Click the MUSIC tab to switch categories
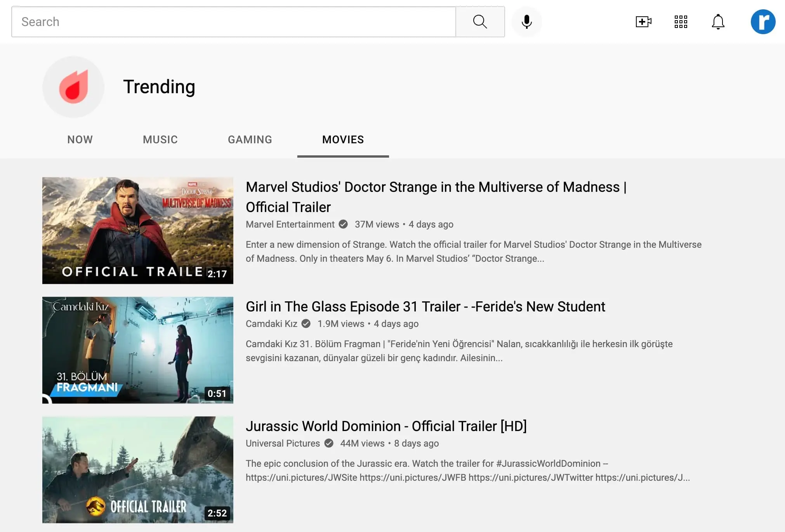Viewport: 785px width, 532px height. [x=160, y=139]
